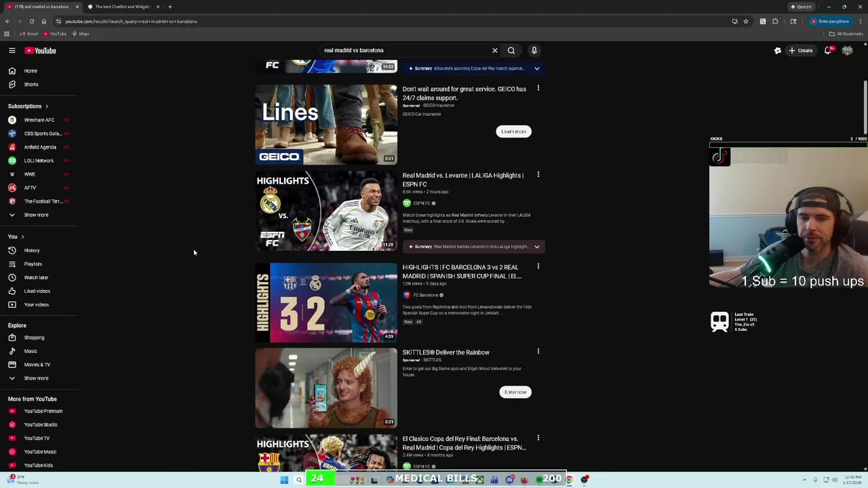
Task: Open options for El Clasico Copa del Rey video
Action: [x=538, y=439]
